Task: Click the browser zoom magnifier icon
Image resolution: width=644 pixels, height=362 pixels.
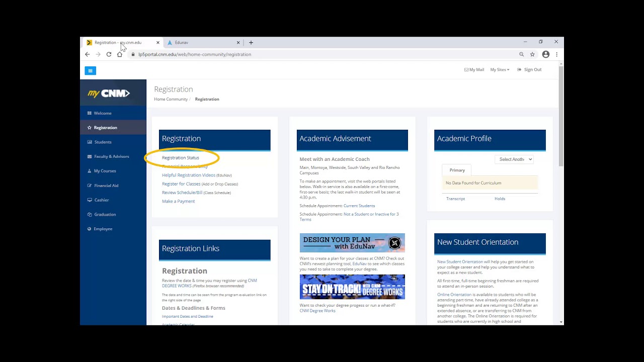Action: (522, 54)
